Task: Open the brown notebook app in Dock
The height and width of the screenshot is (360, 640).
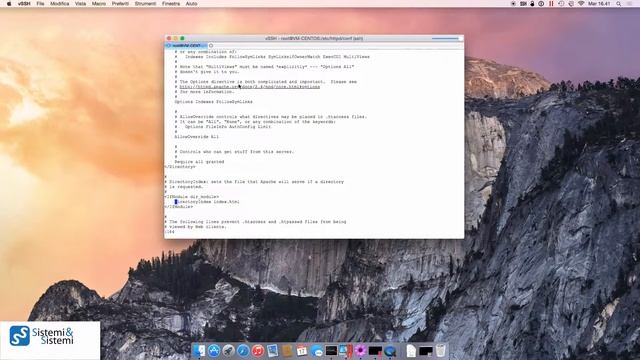Action: coord(287,350)
